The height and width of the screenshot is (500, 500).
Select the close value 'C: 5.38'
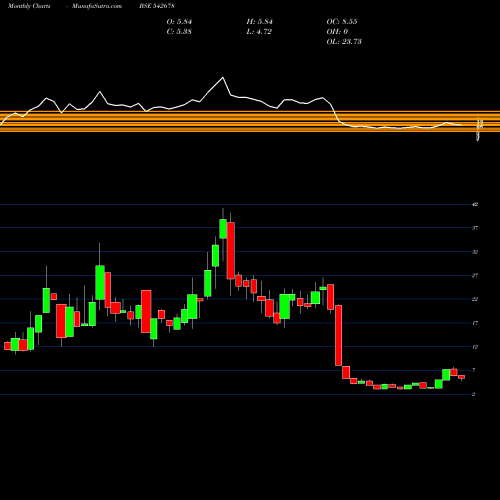pos(179,32)
